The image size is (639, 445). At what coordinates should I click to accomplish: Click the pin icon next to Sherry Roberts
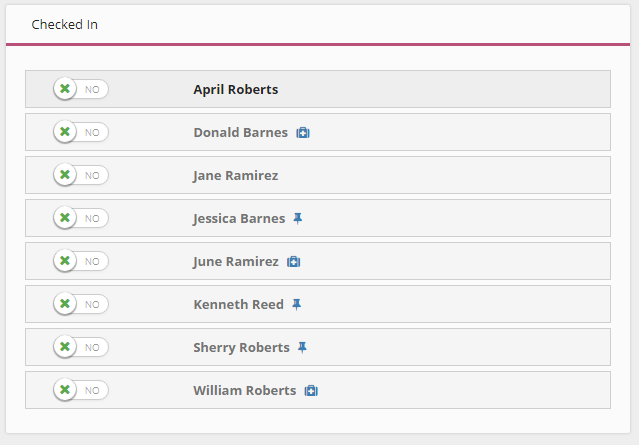point(302,347)
